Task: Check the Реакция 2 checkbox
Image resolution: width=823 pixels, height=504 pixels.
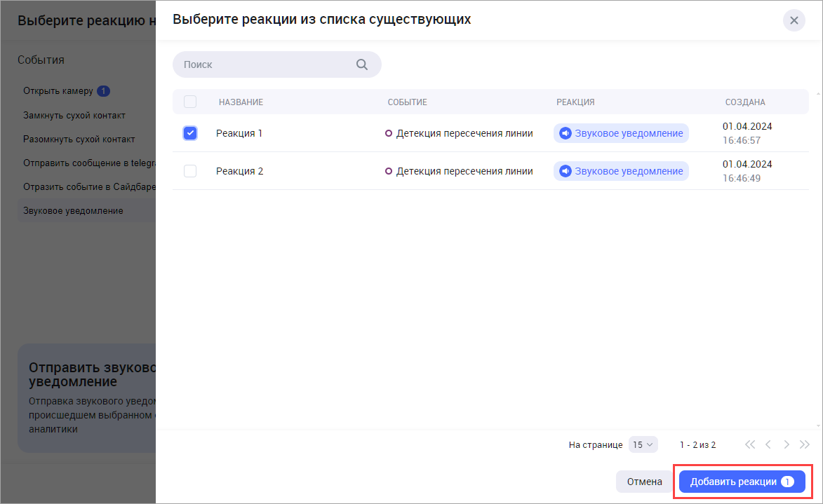Action: (x=190, y=171)
